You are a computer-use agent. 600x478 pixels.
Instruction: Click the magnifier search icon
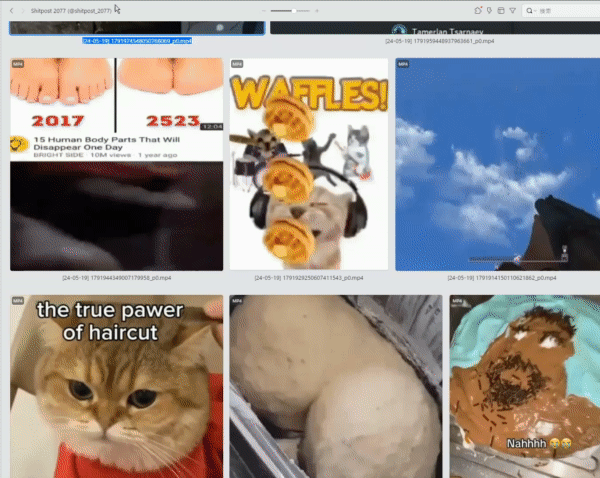[529, 11]
